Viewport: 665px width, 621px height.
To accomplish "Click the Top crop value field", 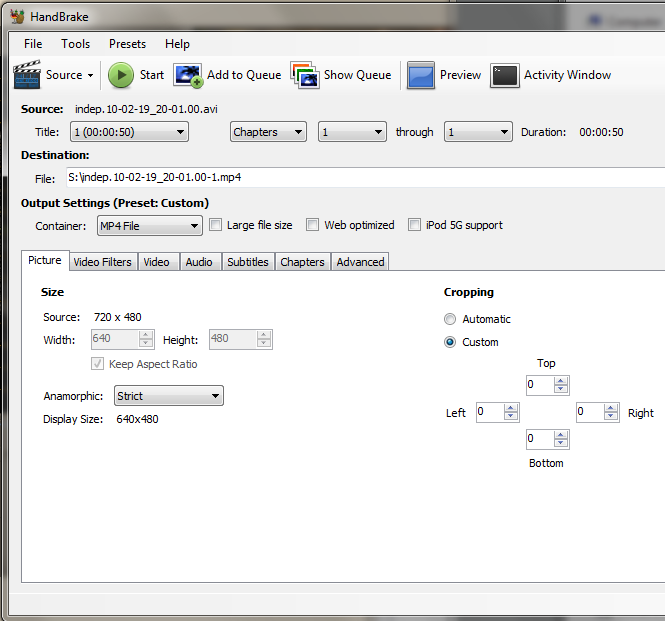I will point(540,385).
